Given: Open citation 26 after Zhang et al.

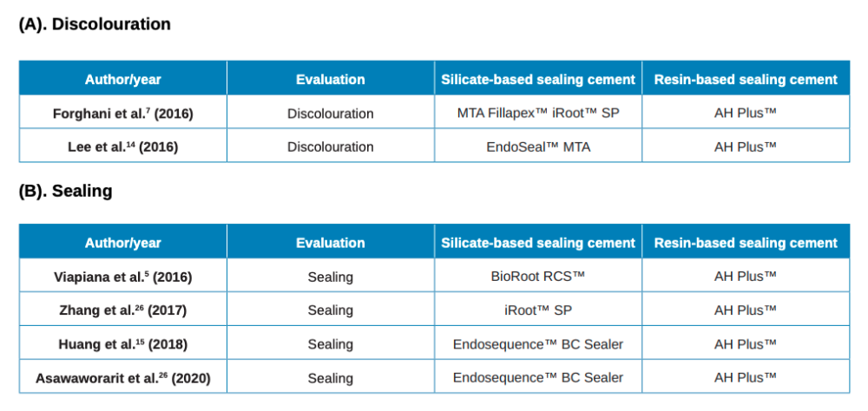Looking at the screenshot, I should [138, 306].
